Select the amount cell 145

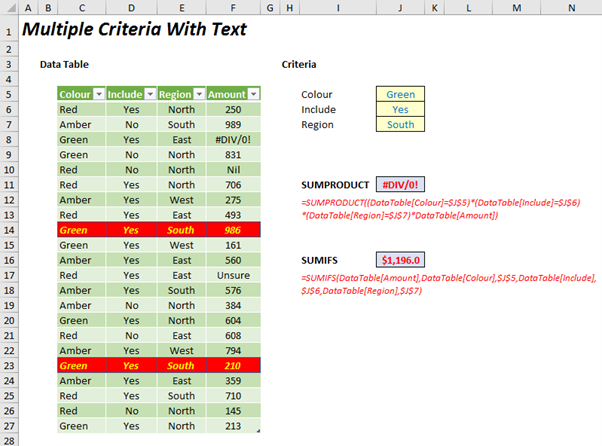tap(233, 411)
